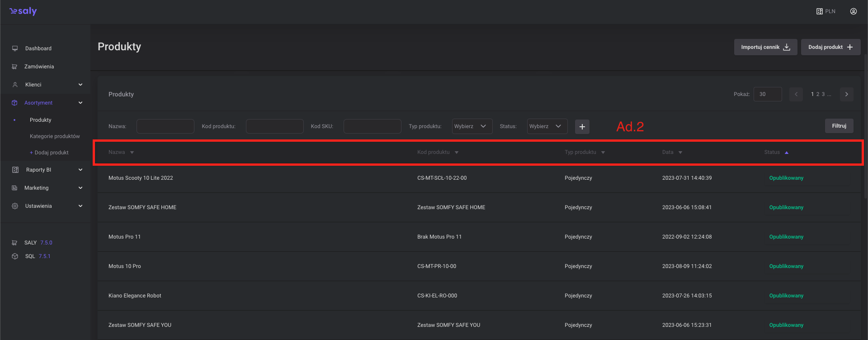Go to next page arrow in pagination

tap(846, 94)
